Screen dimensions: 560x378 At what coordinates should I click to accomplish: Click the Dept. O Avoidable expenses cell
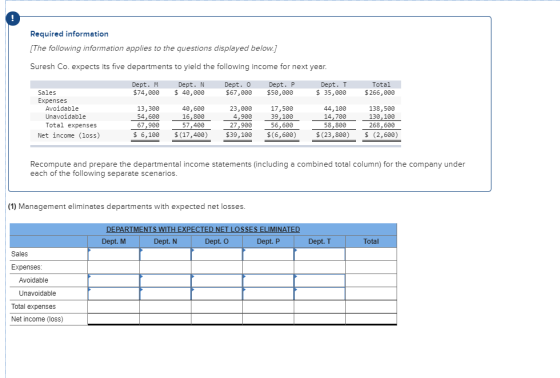pos(217,280)
